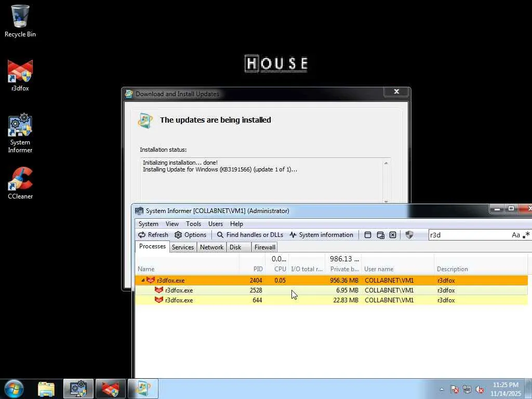Open the System menu
This screenshot has height=399, width=532.
pyautogui.click(x=148, y=224)
